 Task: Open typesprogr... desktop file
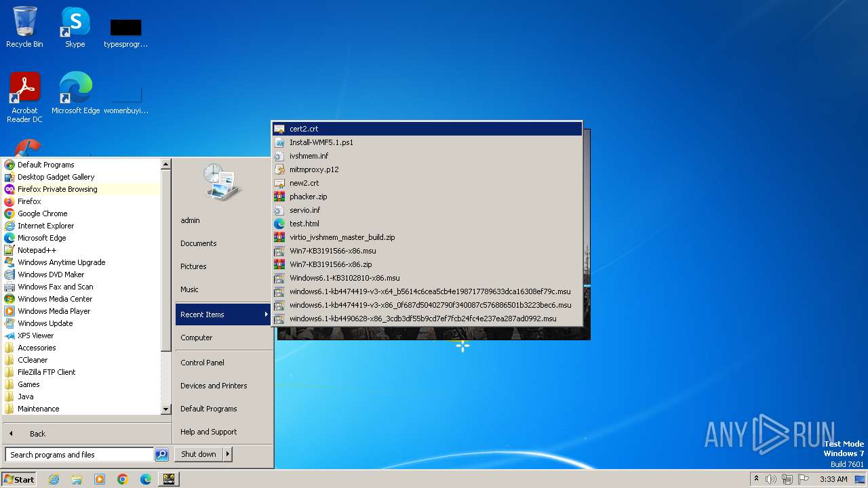pos(125,33)
